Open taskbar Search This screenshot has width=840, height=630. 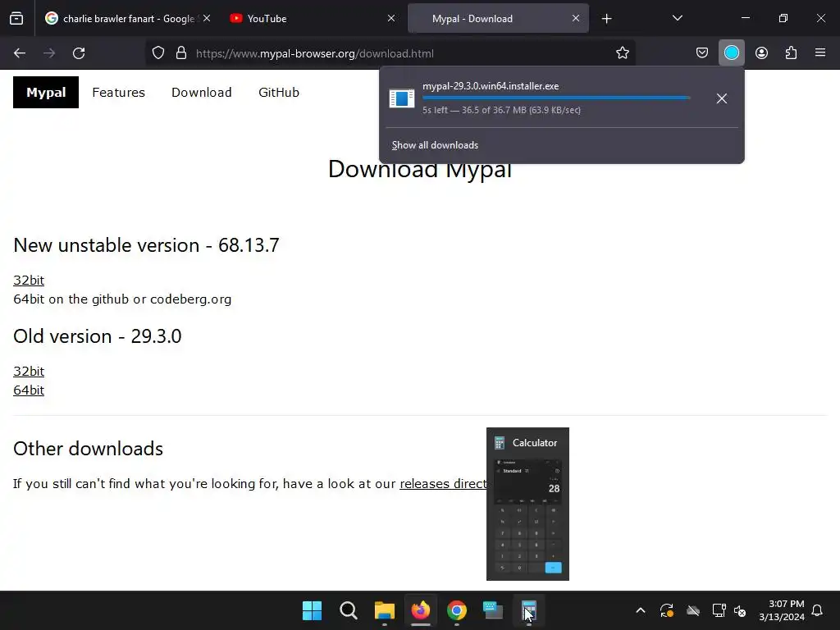348,610
